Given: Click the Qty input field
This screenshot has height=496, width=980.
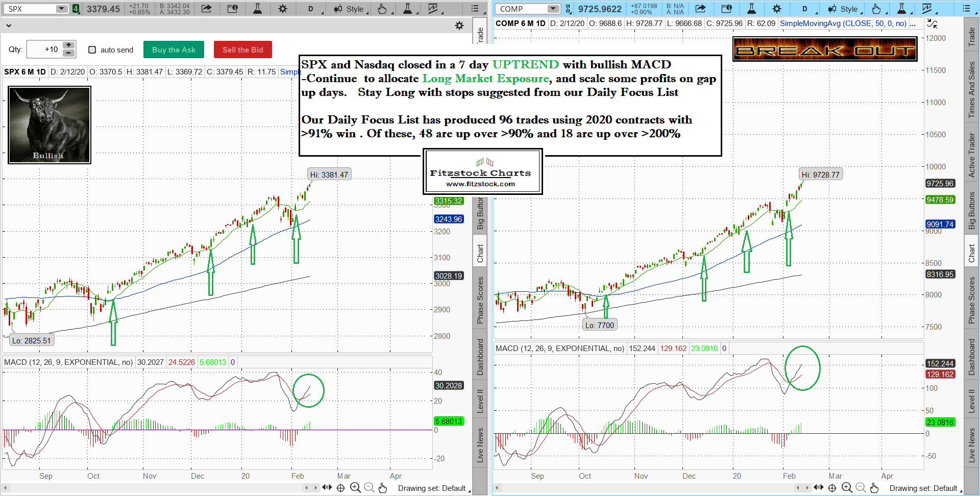Looking at the screenshot, I should (44, 49).
